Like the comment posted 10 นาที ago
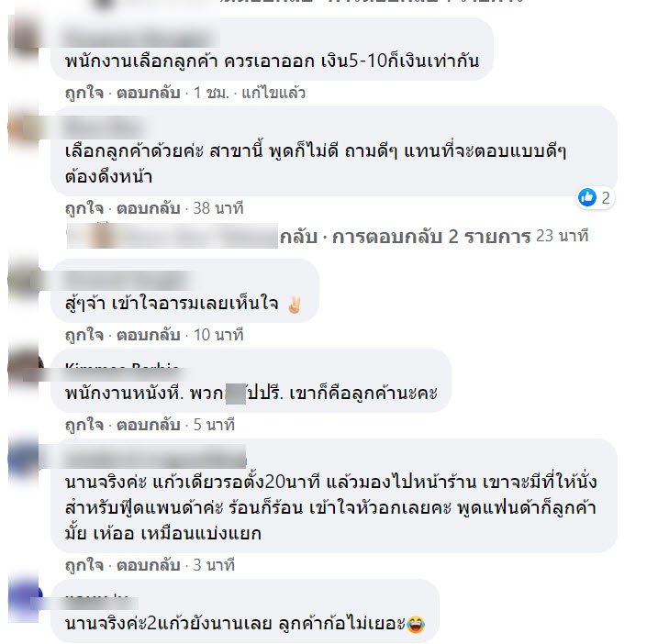The image size is (658, 644). pyautogui.click(x=84, y=335)
